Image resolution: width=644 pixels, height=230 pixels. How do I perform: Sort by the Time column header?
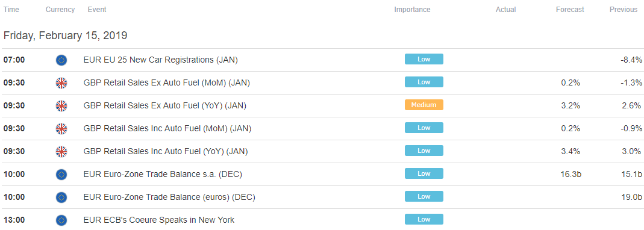click(11, 10)
